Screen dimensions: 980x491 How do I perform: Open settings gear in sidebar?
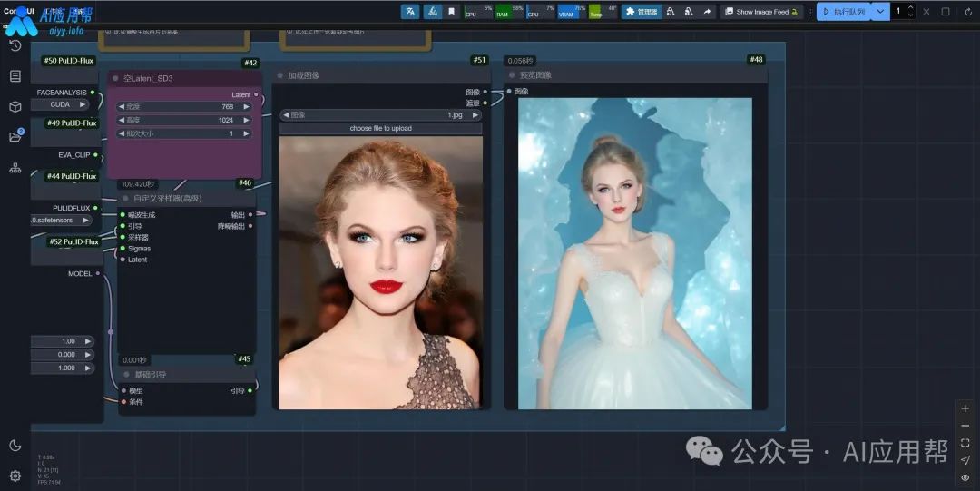coord(15,476)
